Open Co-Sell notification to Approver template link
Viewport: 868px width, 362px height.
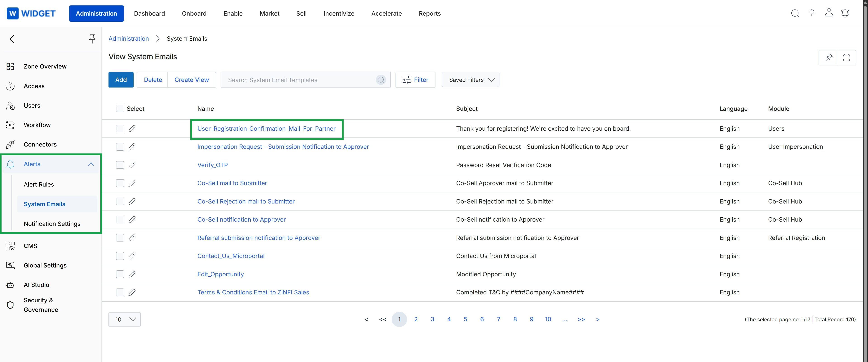pos(241,219)
